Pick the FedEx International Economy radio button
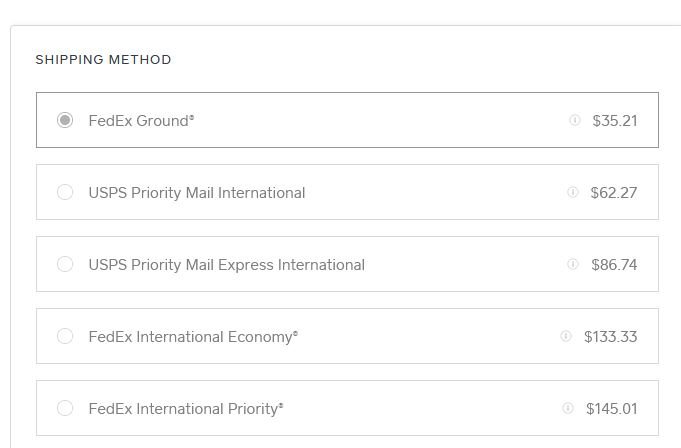 [65, 336]
